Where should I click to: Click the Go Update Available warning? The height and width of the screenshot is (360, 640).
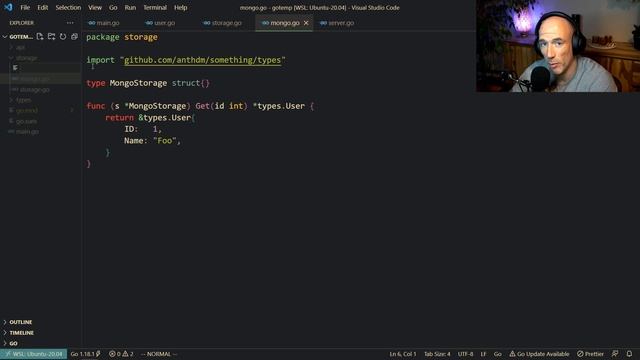539,354
